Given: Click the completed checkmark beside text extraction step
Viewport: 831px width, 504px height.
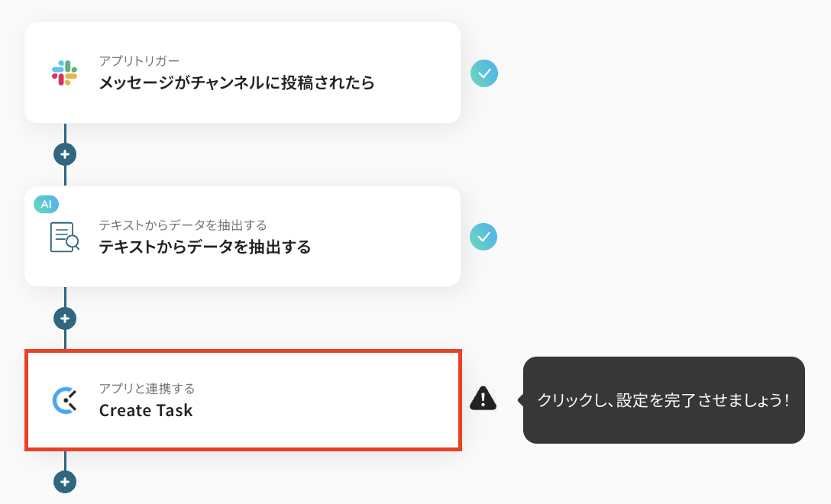Looking at the screenshot, I should tap(483, 237).
